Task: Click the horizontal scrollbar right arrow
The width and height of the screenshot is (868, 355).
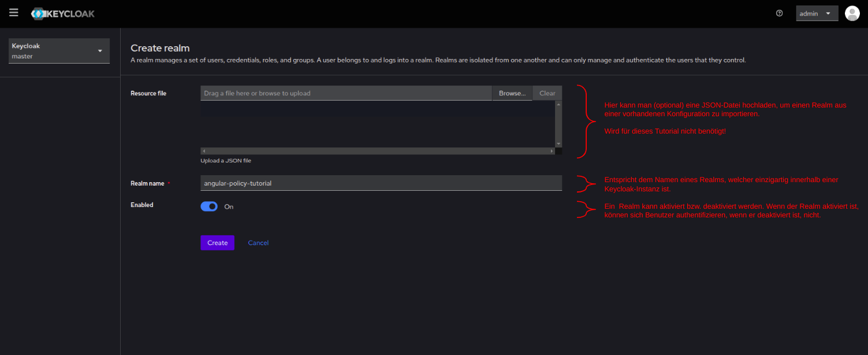Action: [x=552, y=151]
